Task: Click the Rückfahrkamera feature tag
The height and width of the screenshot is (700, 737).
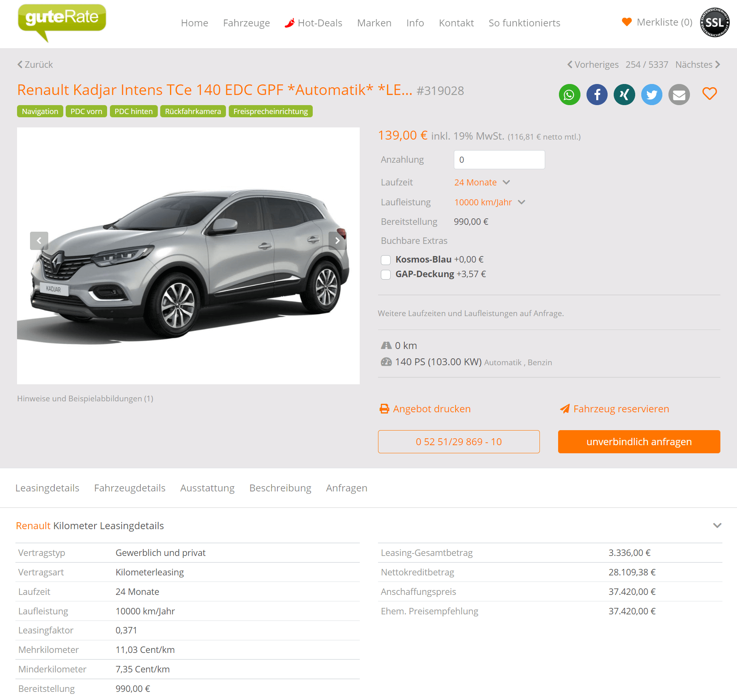Action: (x=193, y=111)
